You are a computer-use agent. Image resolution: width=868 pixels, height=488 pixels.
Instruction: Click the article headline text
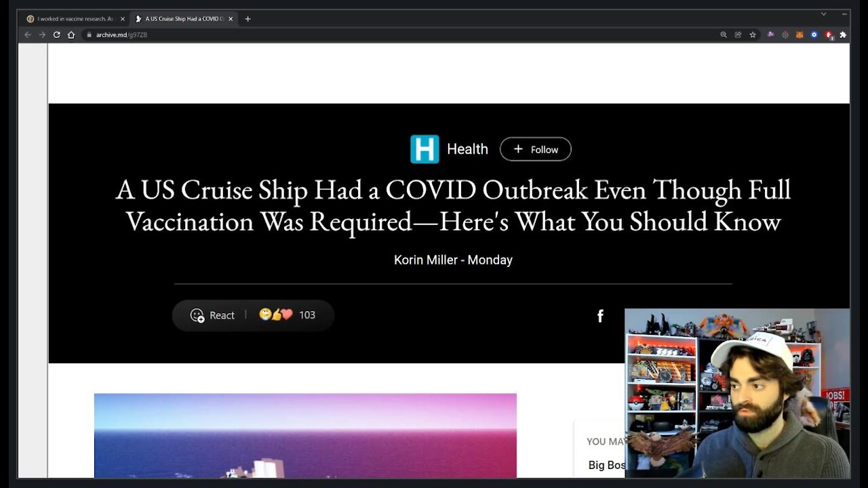[453, 205]
